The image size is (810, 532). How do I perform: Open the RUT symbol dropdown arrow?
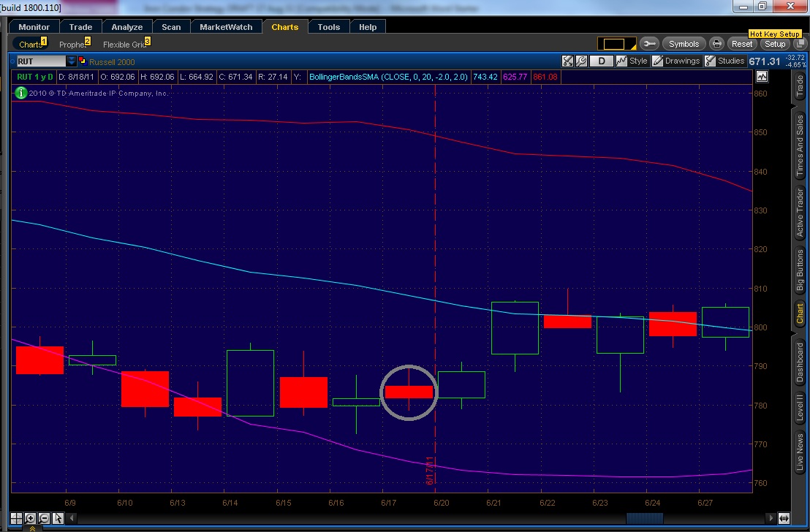click(71, 61)
